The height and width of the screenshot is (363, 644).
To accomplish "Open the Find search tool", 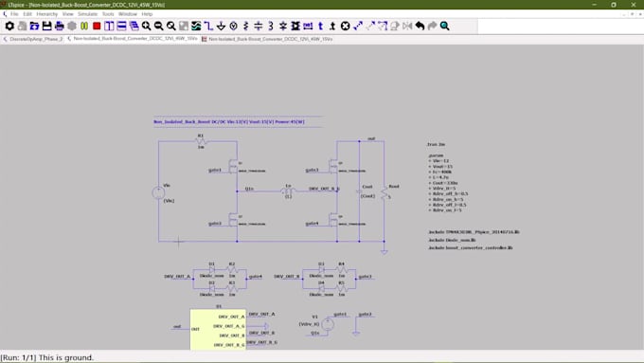I will (x=445, y=26).
